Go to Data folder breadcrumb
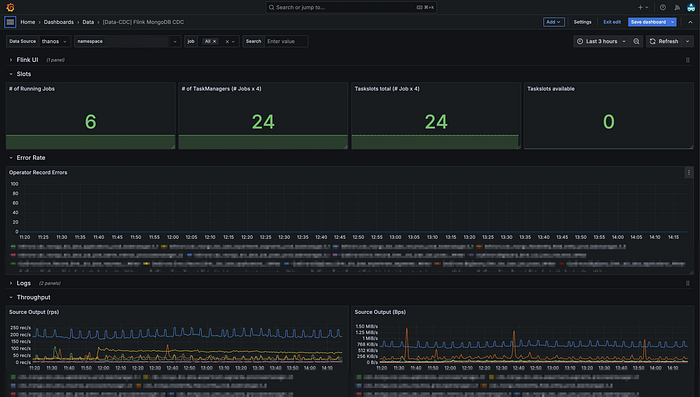Viewport: 700px width, 397px height. click(88, 22)
